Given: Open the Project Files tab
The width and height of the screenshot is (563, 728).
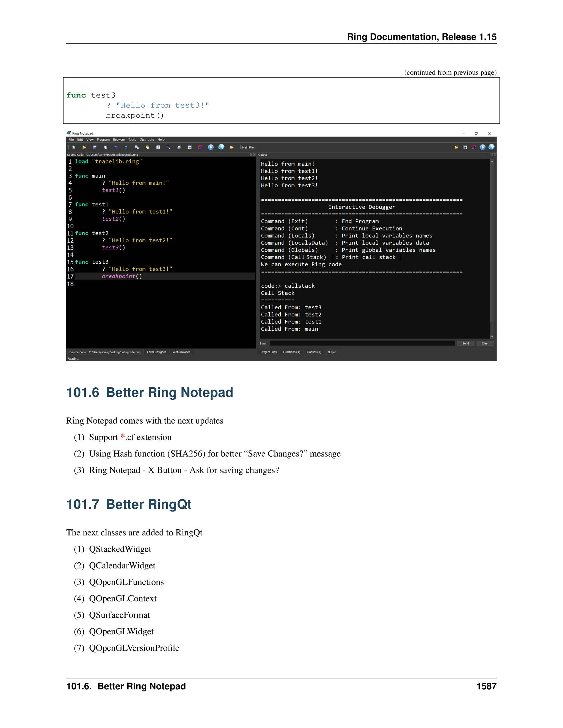Looking at the screenshot, I should 269,352.
